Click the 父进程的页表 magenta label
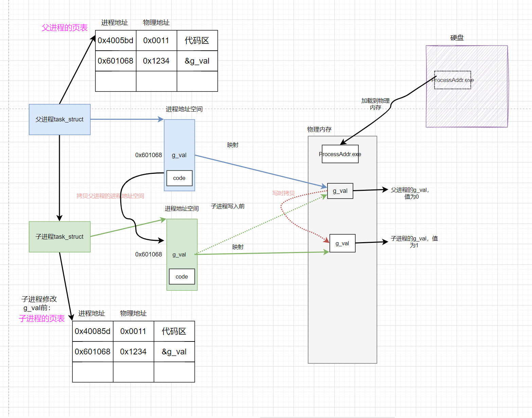The width and height of the screenshot is (532, 418). 65,28
